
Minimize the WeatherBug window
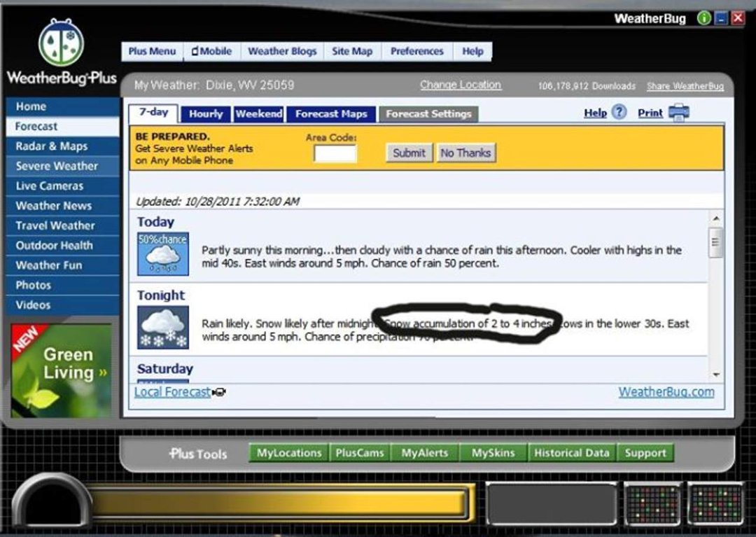click(721, 18)
